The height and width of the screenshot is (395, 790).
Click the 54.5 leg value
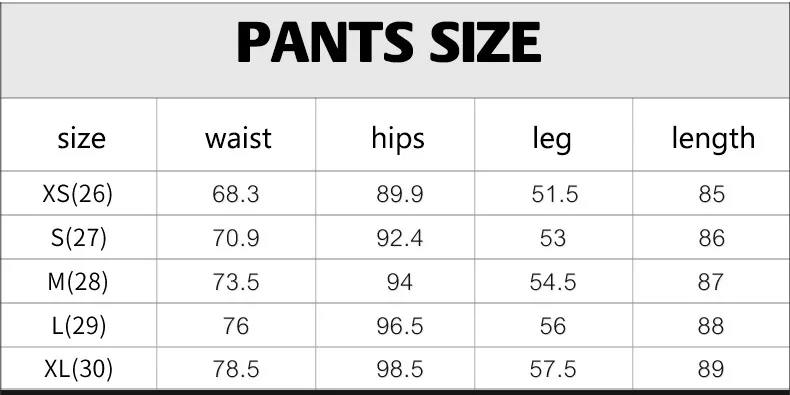tap(553, 282)
